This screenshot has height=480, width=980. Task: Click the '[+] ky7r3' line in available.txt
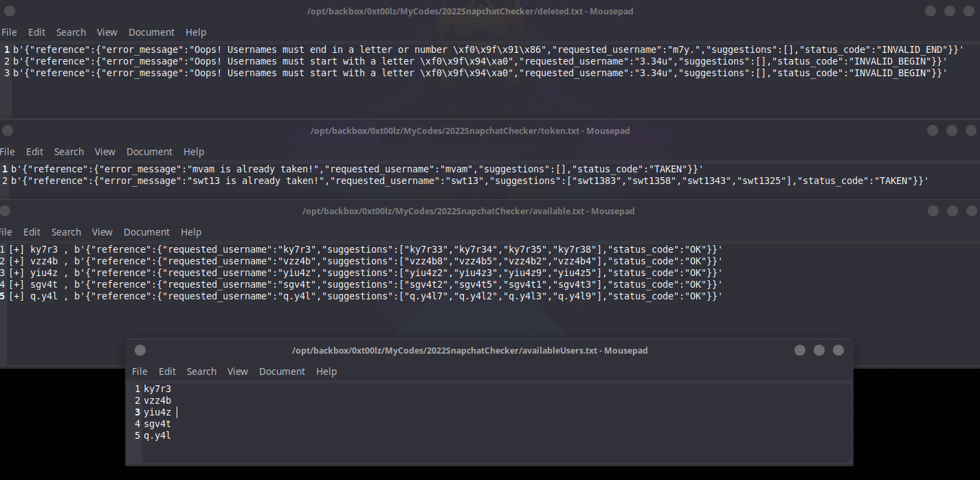pyautogui.click(x=366, y=249)
